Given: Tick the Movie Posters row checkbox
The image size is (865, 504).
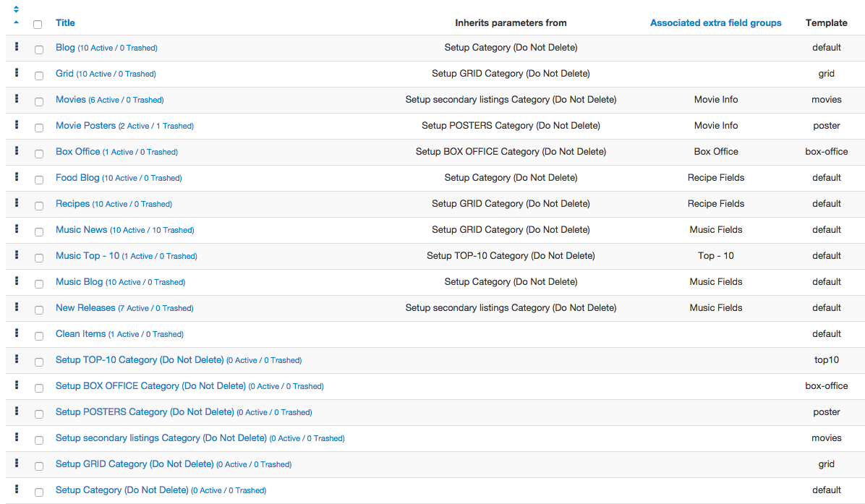Looking at the screenshot, I should tap(38, 127).
